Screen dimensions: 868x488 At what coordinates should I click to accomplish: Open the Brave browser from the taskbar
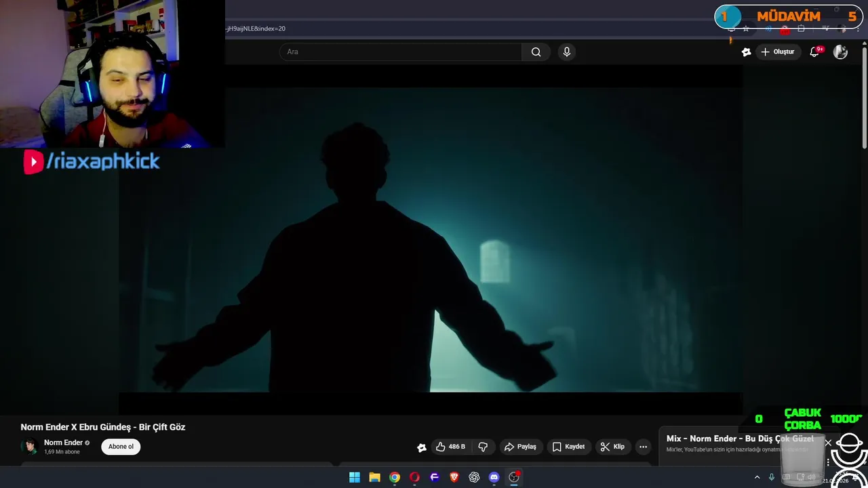[454, 477]
